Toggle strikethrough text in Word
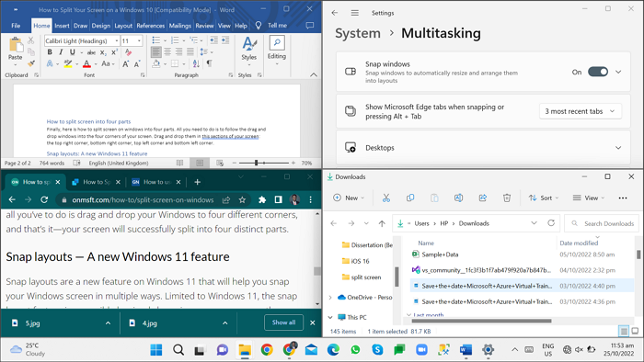 click(91, 52)
